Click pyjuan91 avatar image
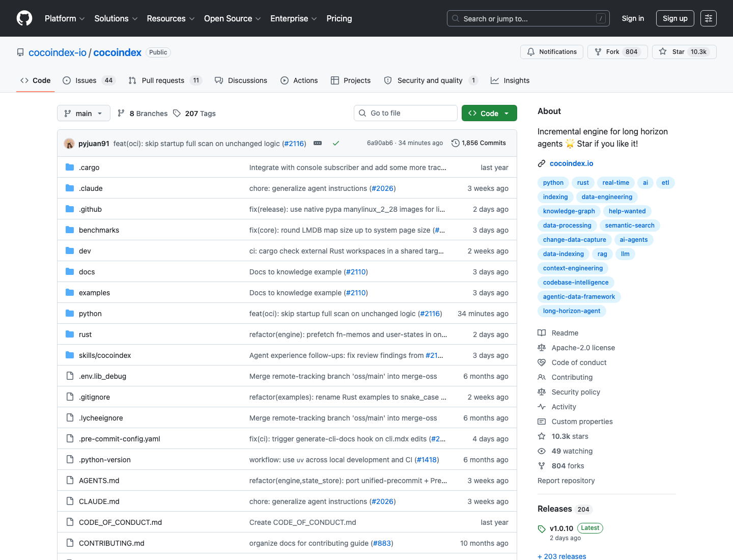 point(69,144)
